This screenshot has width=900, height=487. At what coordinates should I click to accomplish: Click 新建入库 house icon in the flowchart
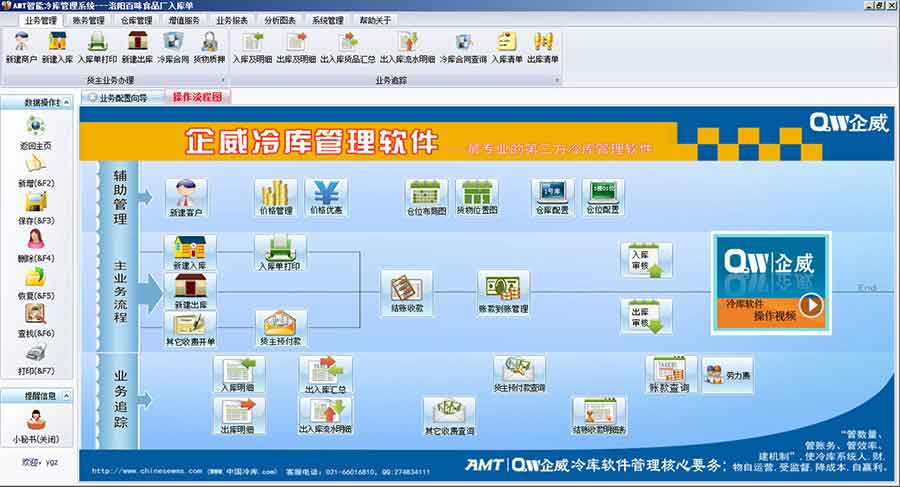[x=190, y=253]
